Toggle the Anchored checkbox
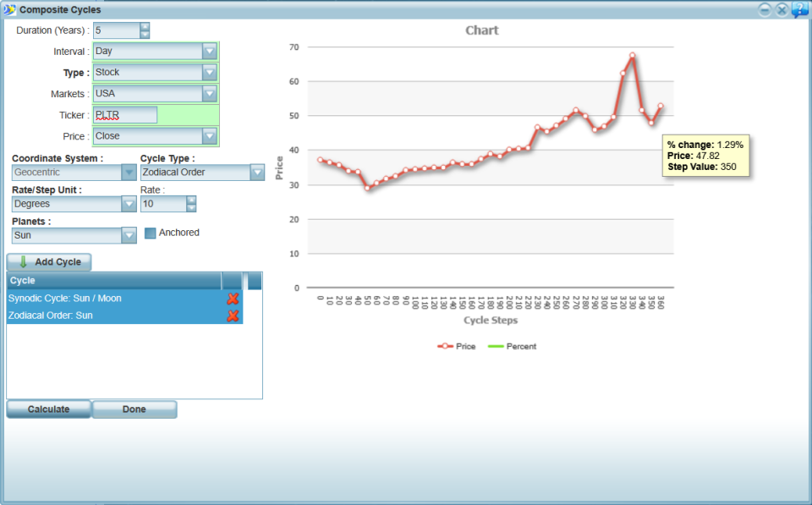Image resolution: width=812 pixels, height=505 pixels. 151,233
